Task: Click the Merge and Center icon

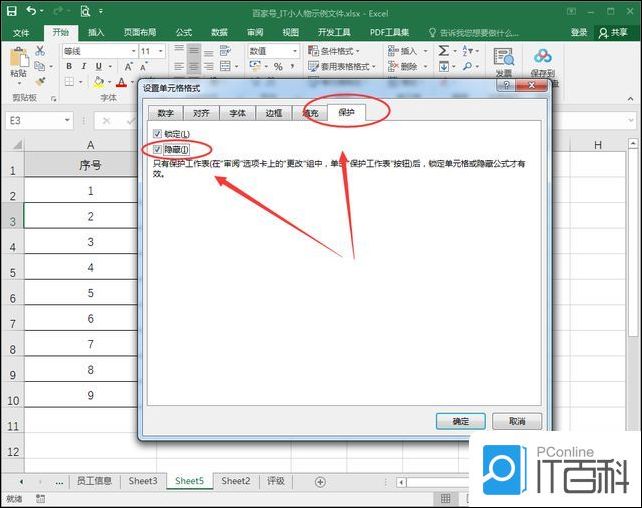Action: (225, 66)
